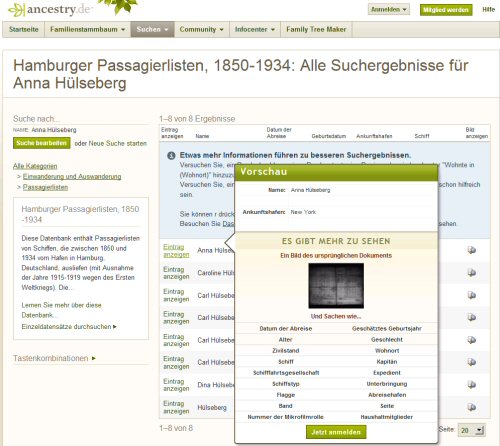Image resolution: width=500 pixels, height=446 pixels.
Task: Open the Community menu
Action: (x=202, y=29)
